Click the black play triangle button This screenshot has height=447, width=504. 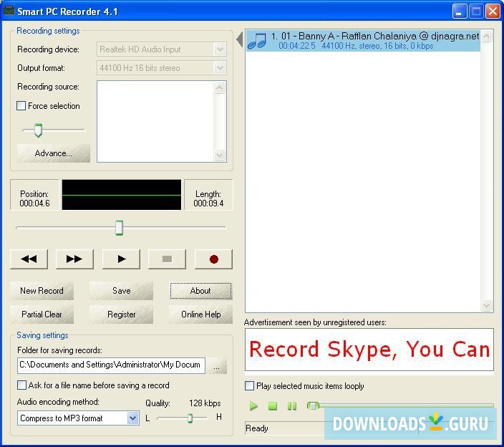121,259
